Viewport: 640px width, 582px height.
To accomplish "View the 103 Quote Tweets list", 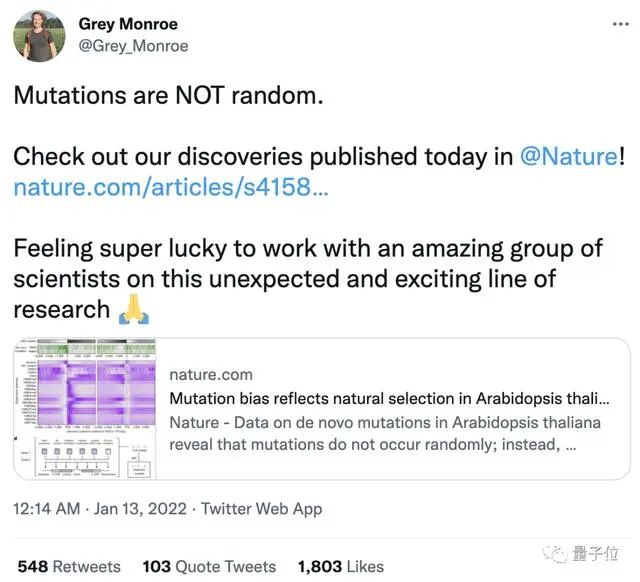I will tap(209, 566).
